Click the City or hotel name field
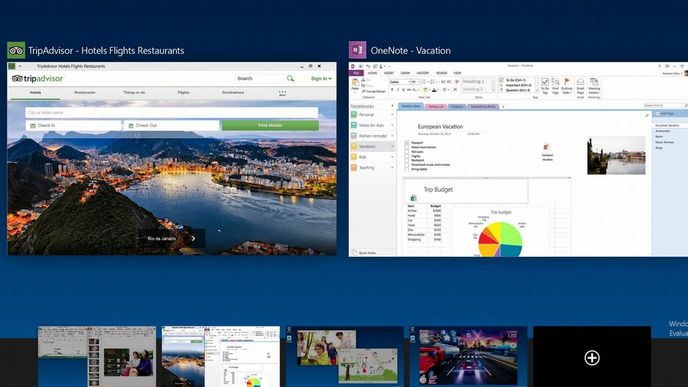 coord(172,113)
